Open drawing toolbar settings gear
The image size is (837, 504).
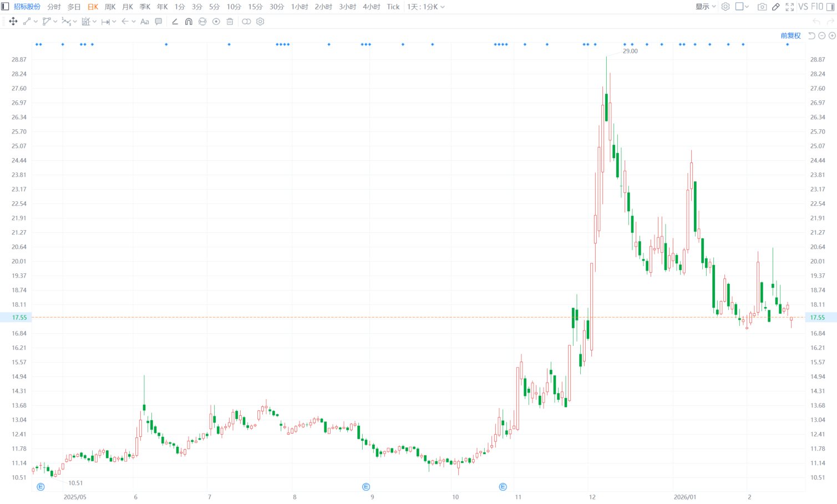(x=260, y=22)
